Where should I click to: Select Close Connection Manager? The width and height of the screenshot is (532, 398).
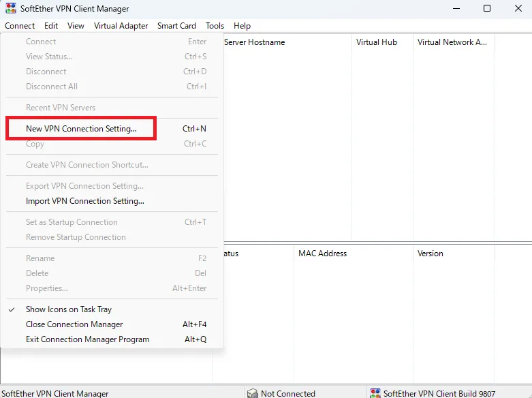pos(112,324)
